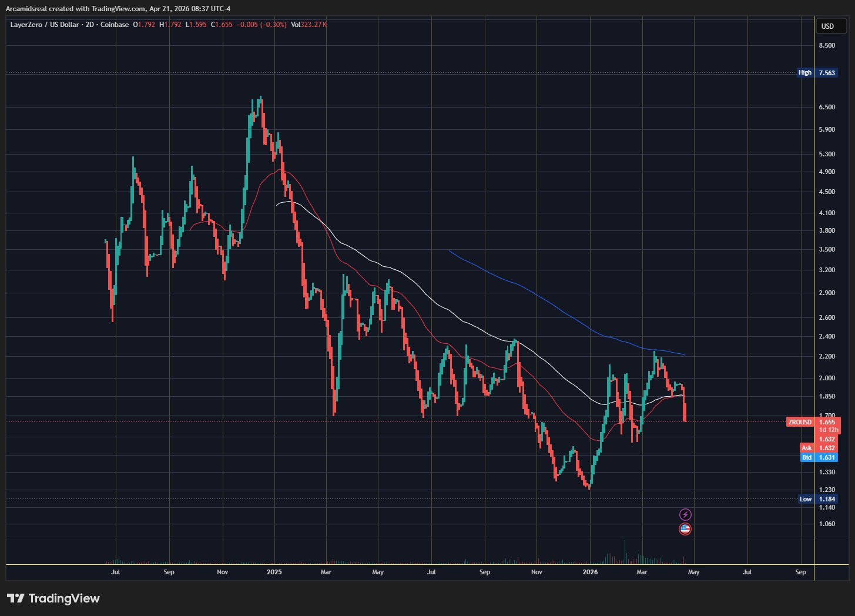This screenshot has height=616, width=855.
Task: Click the 2026 label on time axis
Action: coord(590,572)
